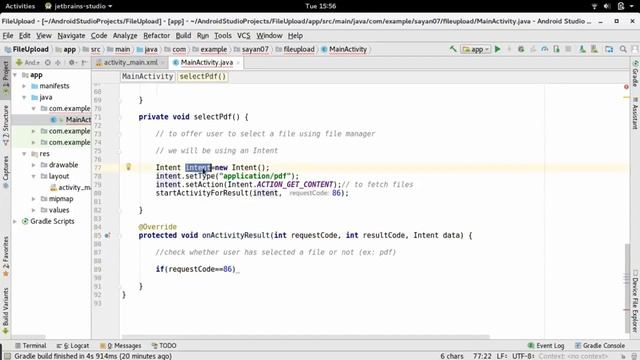Click the grey Stop square icon
640x360 pixels.
pos(568,49)
